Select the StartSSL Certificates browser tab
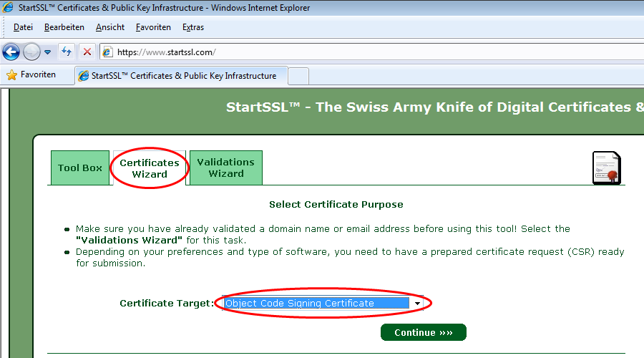 click(181, 76)
